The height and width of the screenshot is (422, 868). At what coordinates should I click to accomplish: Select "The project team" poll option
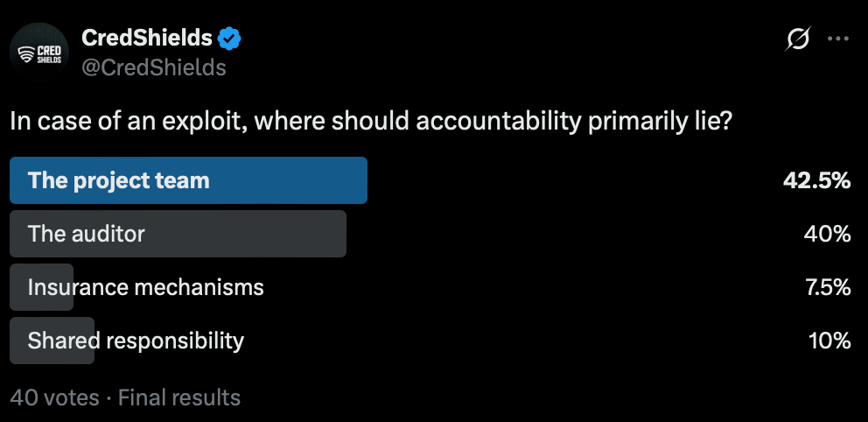[119, 180]
